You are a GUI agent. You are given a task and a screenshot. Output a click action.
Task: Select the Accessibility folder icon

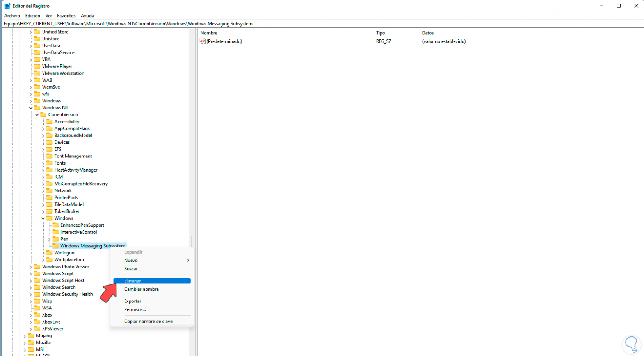coord(50,122)
